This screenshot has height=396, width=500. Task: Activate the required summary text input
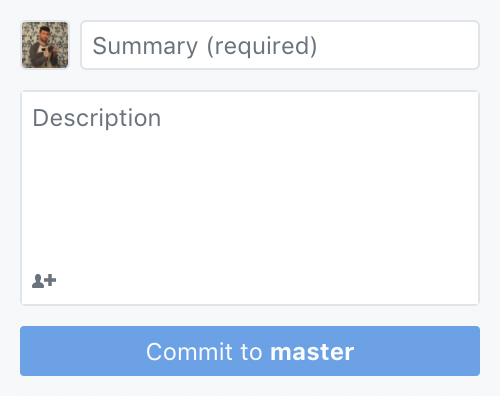(x=280, y=45)
